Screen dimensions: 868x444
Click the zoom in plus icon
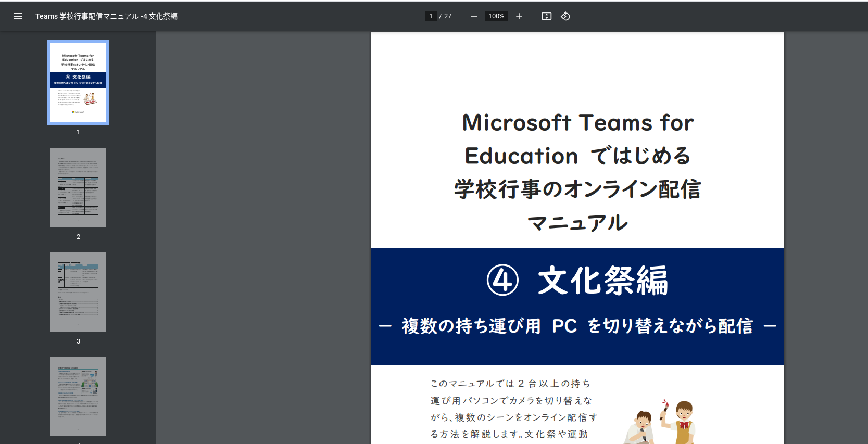coord(519,16)
